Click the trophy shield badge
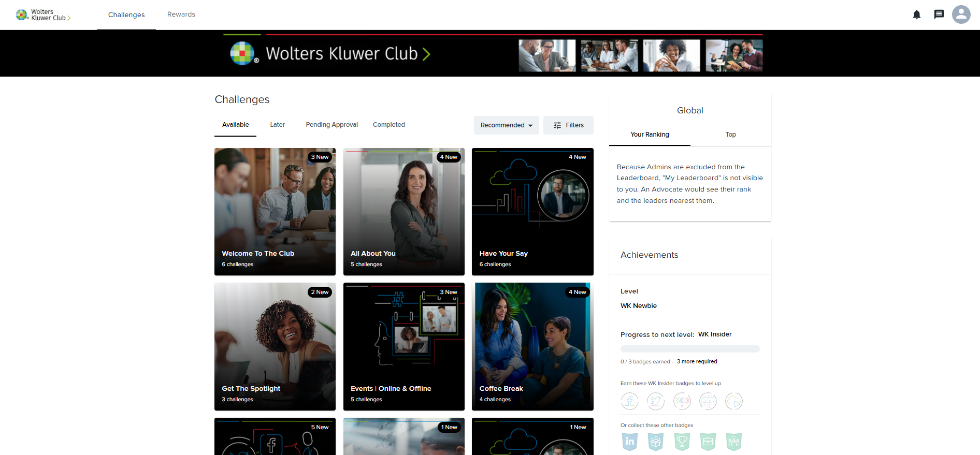 [682, 442]
